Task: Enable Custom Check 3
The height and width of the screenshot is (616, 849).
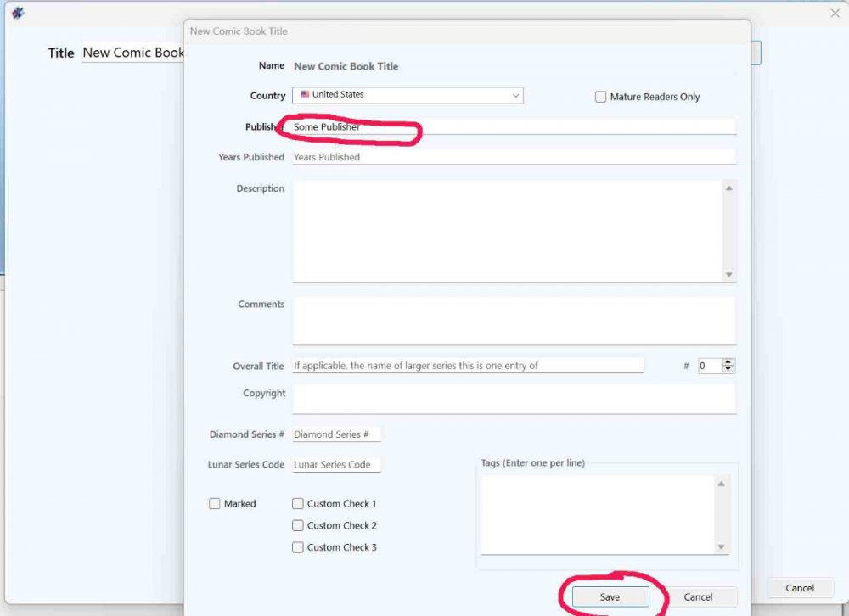Action: click(298, 548)
